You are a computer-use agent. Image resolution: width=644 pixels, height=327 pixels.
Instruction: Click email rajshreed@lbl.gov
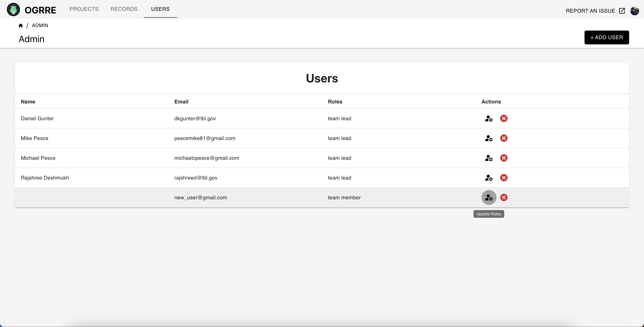[x=196, y=178]
